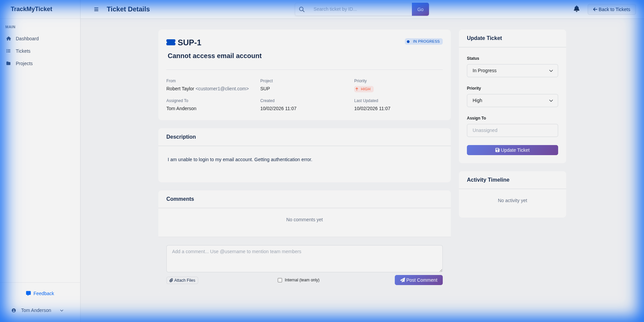This screenshot has width=644, height=322.
Task: Open Tickets in the sidebar
Action: (23, 51)
